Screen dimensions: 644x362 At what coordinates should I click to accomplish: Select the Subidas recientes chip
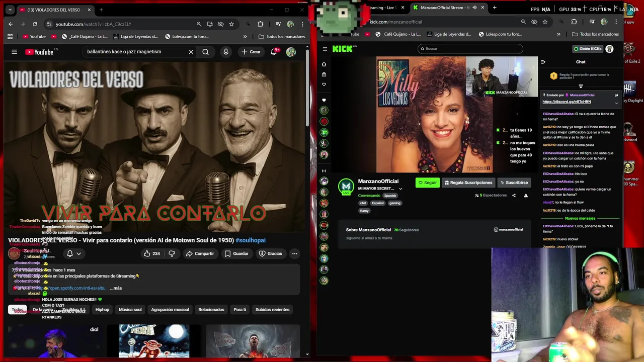[x=272, y=310]
